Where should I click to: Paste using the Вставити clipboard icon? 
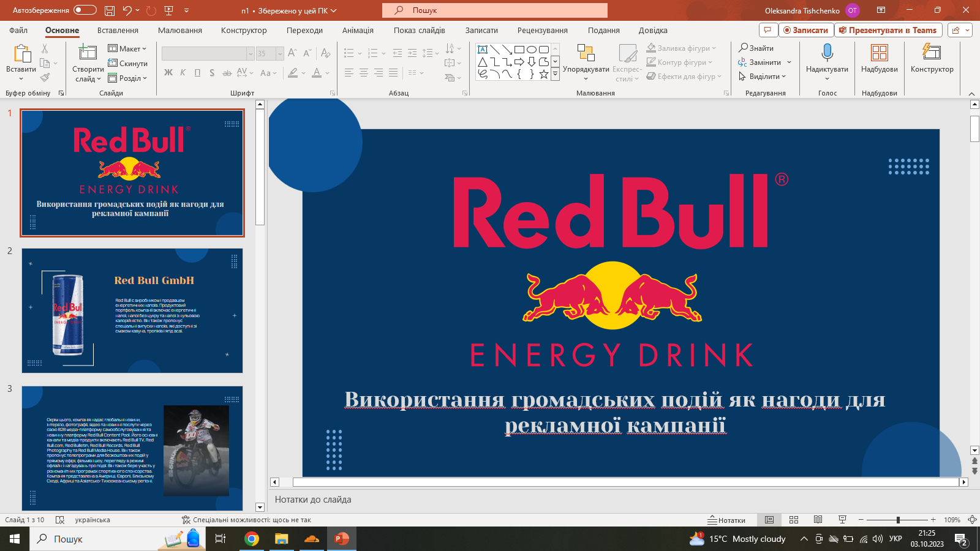[x=21, y=54]
